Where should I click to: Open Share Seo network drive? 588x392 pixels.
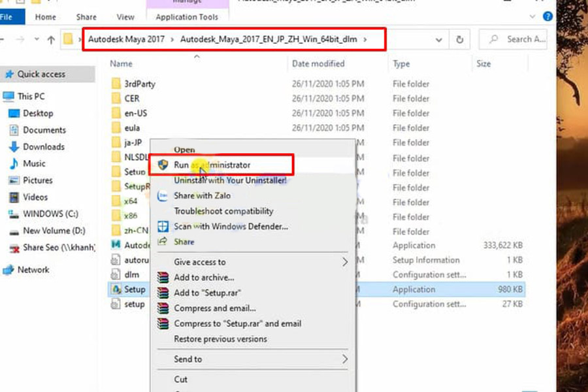pyautogui.click(x=59, y=248)
